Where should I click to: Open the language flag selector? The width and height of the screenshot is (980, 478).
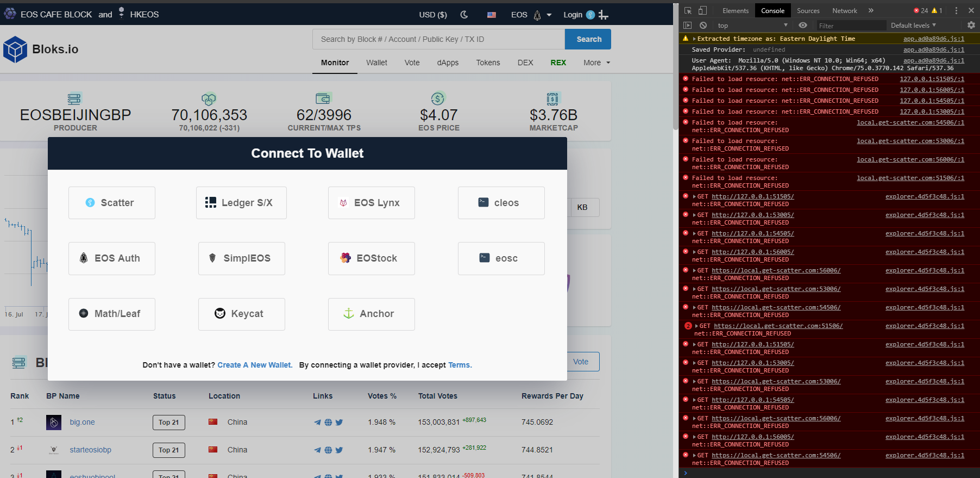492,15
